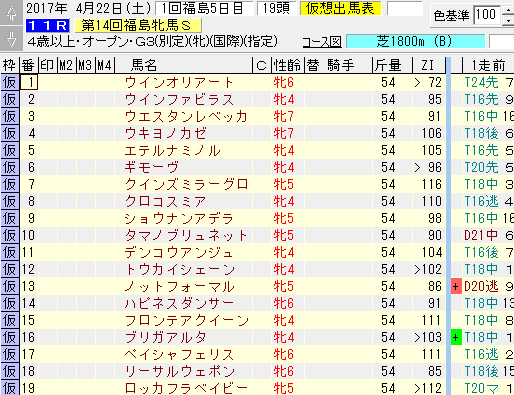Click the green plus marker for ブリガアルタ
514x395 pixels.
(456, 337)
